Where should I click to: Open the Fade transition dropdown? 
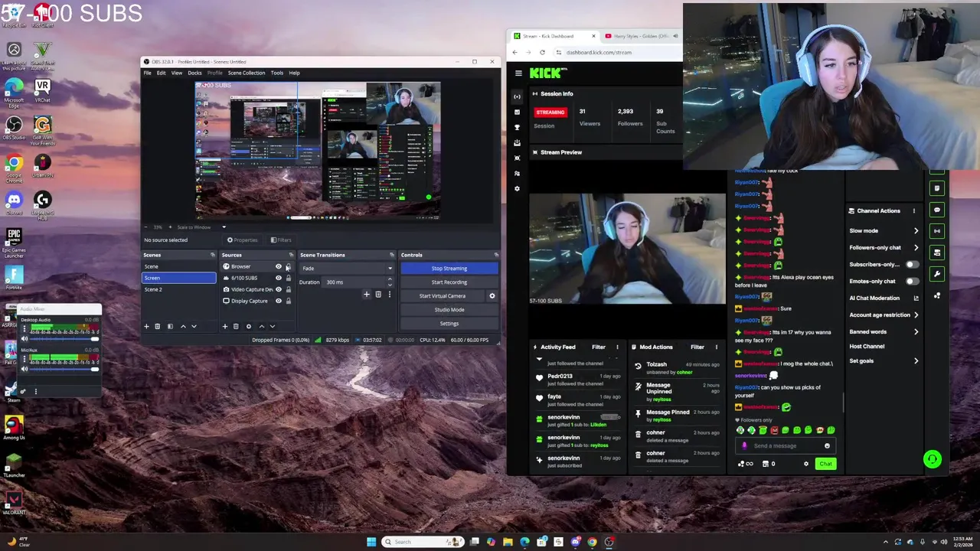tap(347, 269)
